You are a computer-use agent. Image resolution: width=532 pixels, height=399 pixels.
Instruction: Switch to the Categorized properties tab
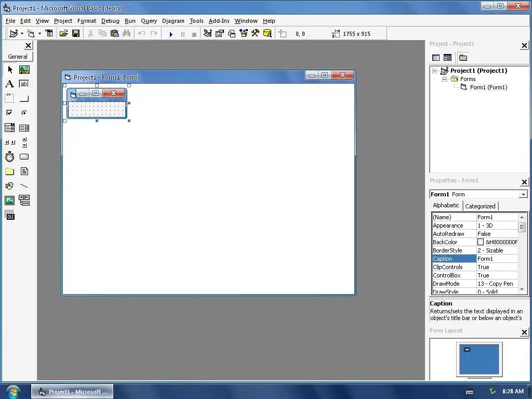click(x=480, y=206)
